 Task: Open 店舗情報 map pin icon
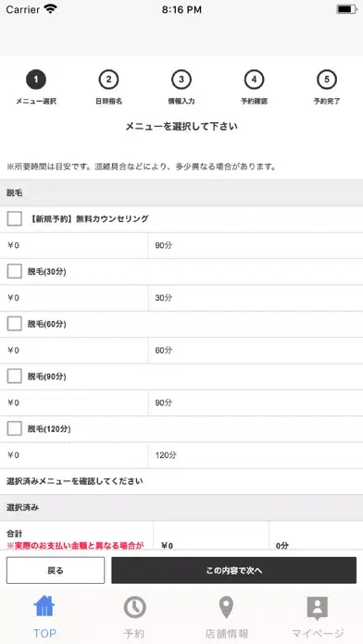(226, 607)
